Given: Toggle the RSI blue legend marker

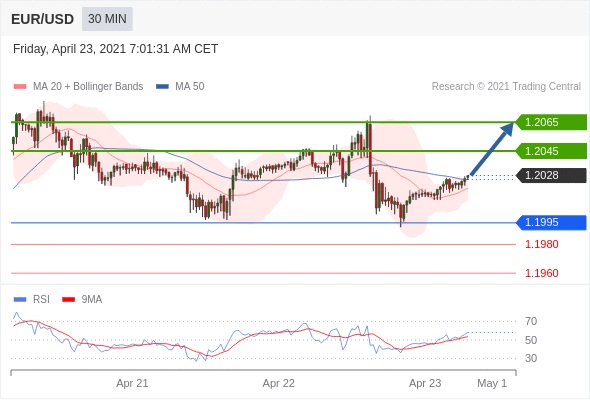Looking at the screenshot, I should [20, 300].
